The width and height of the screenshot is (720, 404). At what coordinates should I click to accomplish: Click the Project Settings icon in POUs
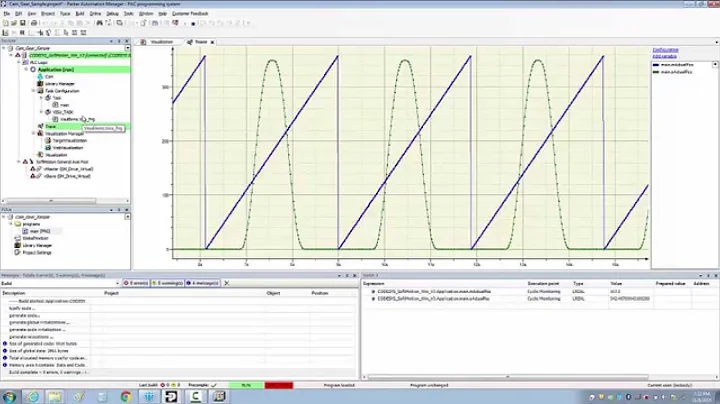tap(17, 252)
